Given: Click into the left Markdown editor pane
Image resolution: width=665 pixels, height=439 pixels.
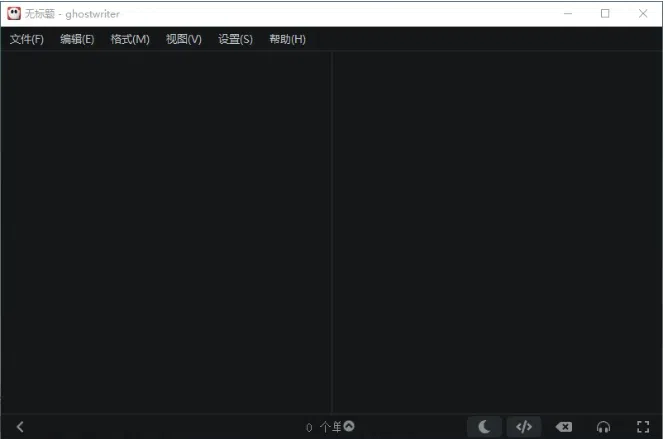Looking at the screenshot, I should coord(166,232).
